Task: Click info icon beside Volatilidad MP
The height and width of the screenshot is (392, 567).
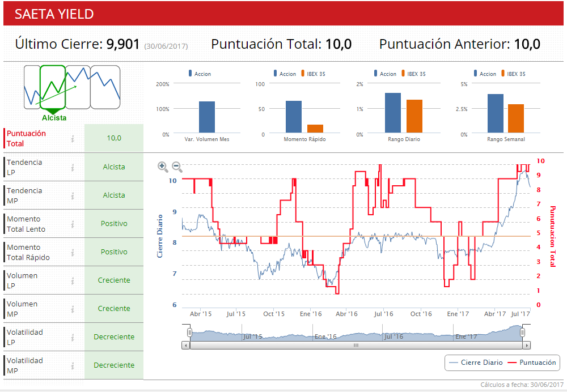Action: click(73, 365)
